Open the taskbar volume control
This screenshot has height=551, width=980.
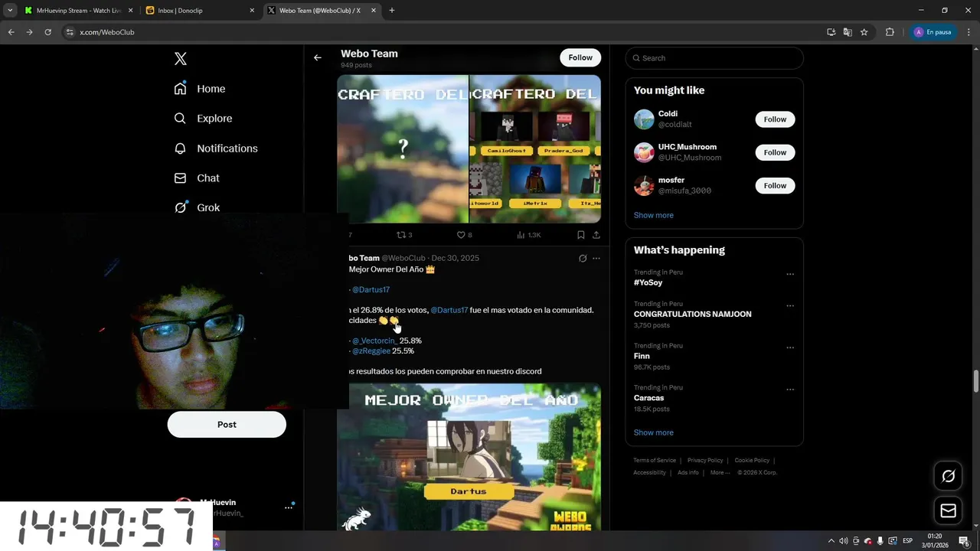(x=843, y=541)
